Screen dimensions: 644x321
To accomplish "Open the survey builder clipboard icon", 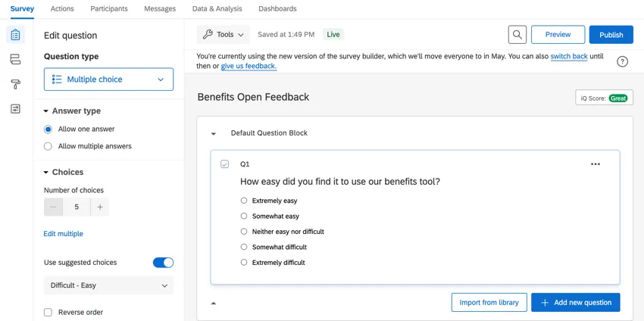I will tap(15, 35).
